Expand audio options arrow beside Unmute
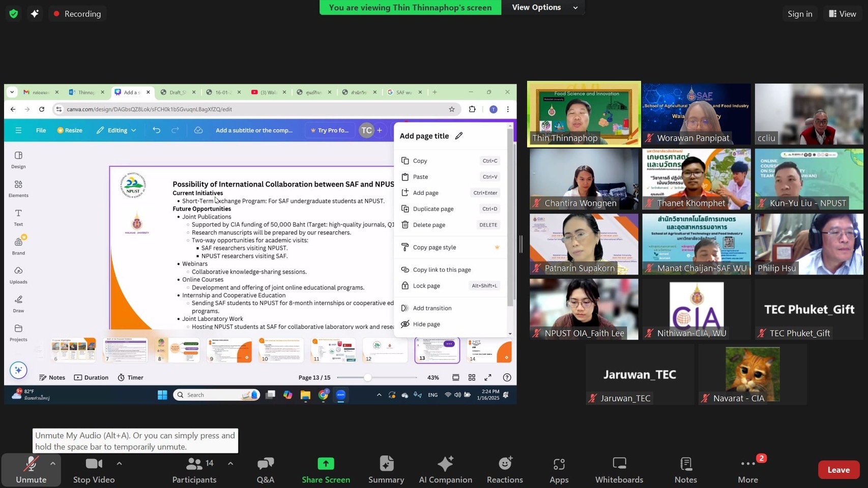Image resolution: width=868 pixels, height=488 pixels. point(52,464)
